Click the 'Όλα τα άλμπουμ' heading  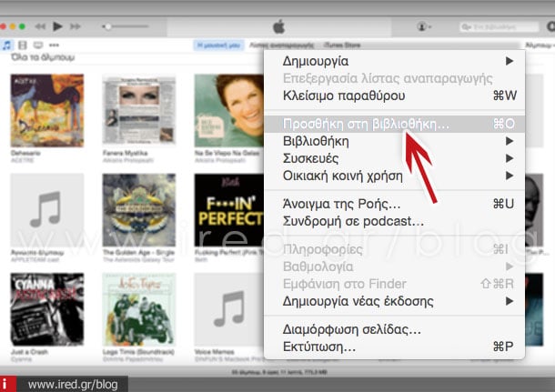(x=43, y=57)
